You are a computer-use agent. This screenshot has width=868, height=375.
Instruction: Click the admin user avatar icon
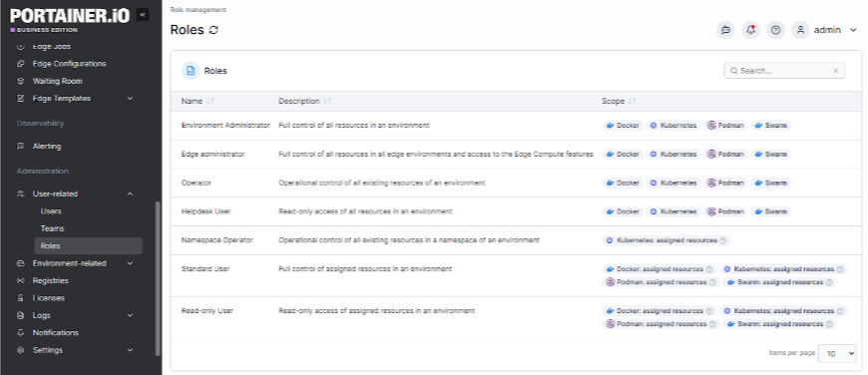tap(800, 30)
